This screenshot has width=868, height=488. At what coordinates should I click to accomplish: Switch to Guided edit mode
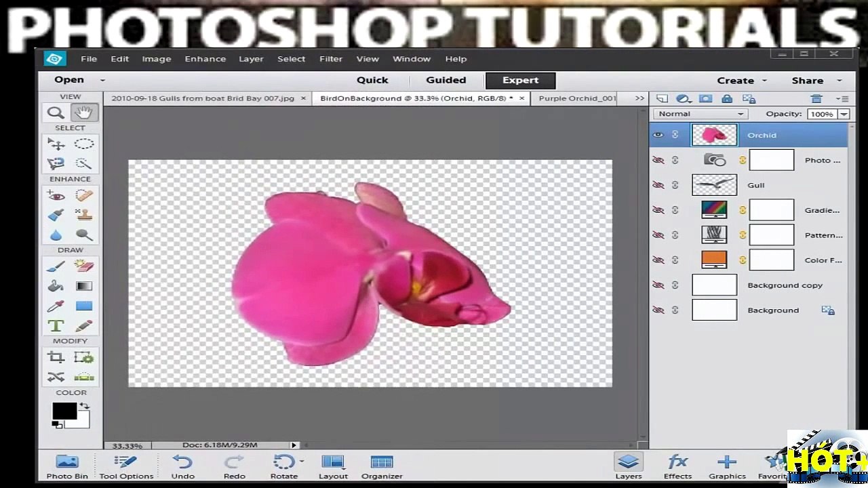coord(446,80)
